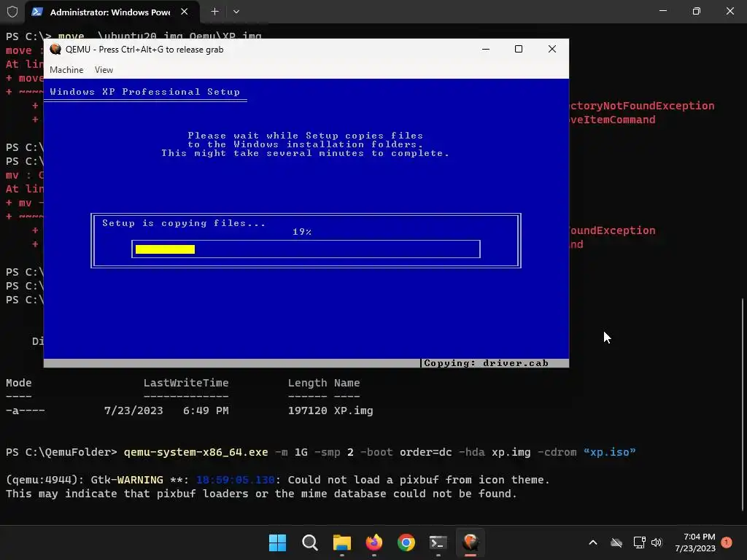Screen dimensions: 747x560
Task: Open File Explorer from taskbar
Action: 341,542
